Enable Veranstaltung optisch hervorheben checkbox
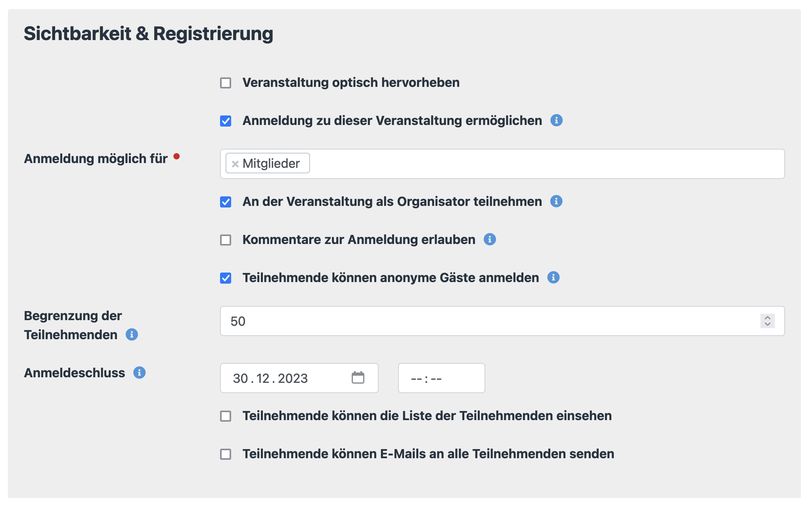 click(x=226, y=83)
